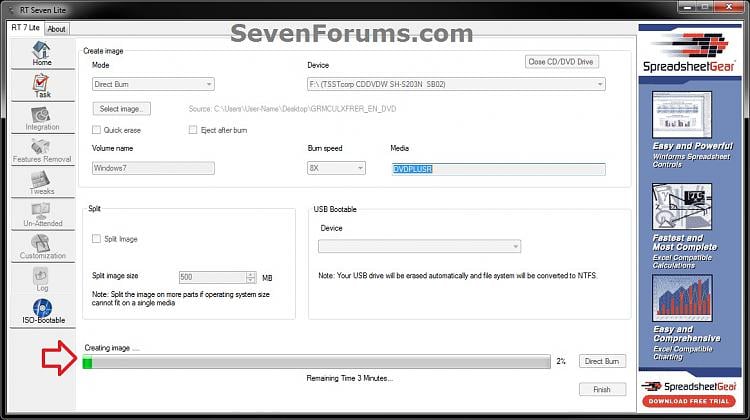Image resolution: width=750 pixels, height=420 pixels.
Task: Enable the Quick erase checkbox
Action: coord(97,130)
